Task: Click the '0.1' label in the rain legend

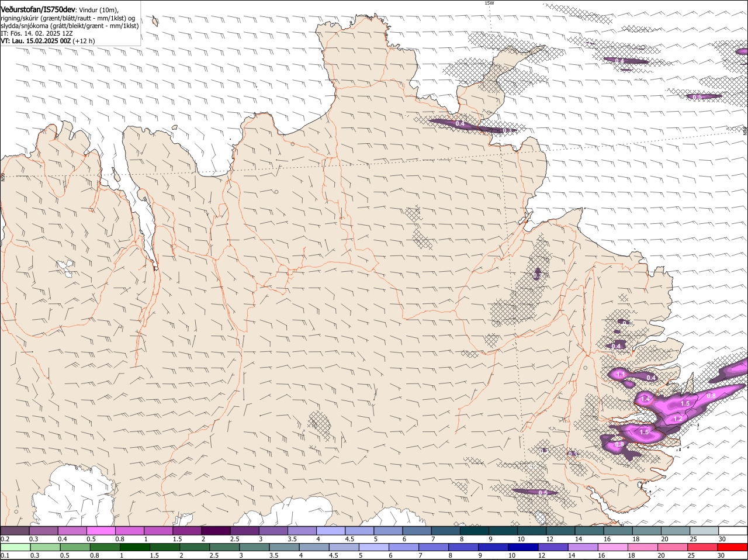Action: tap(5, 555)
